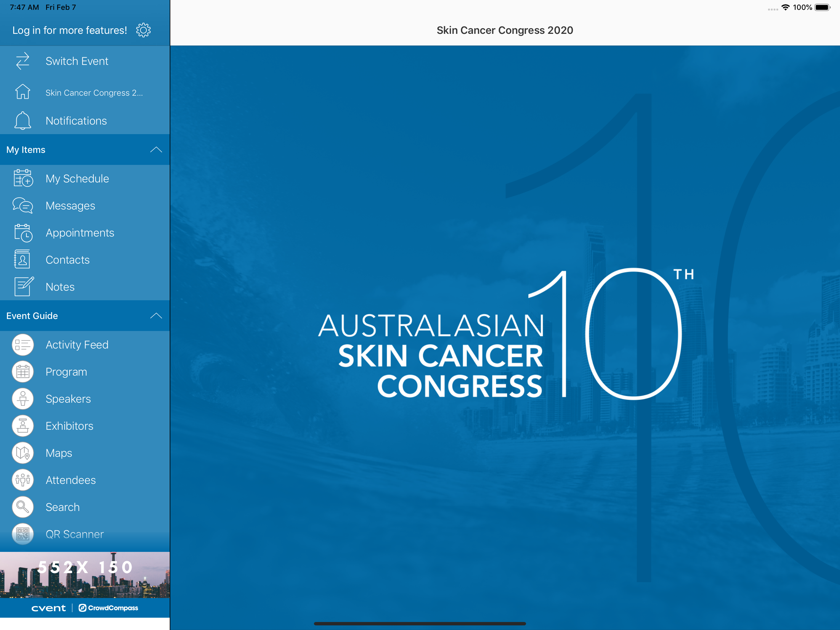
Task: Click the Contacts address book icon
Action: pos(22,260)
